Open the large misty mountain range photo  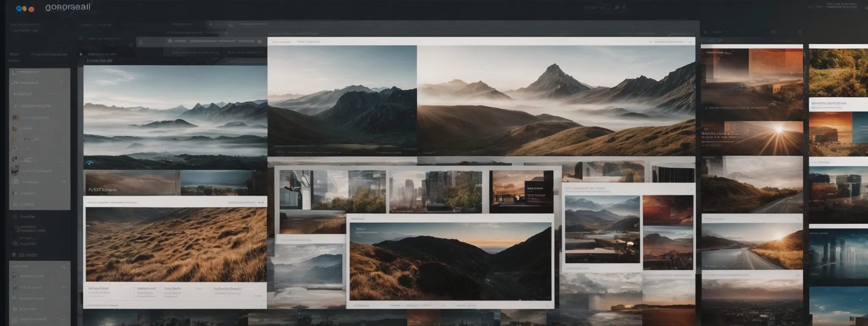pyautogui.click(x=175, y=117)
